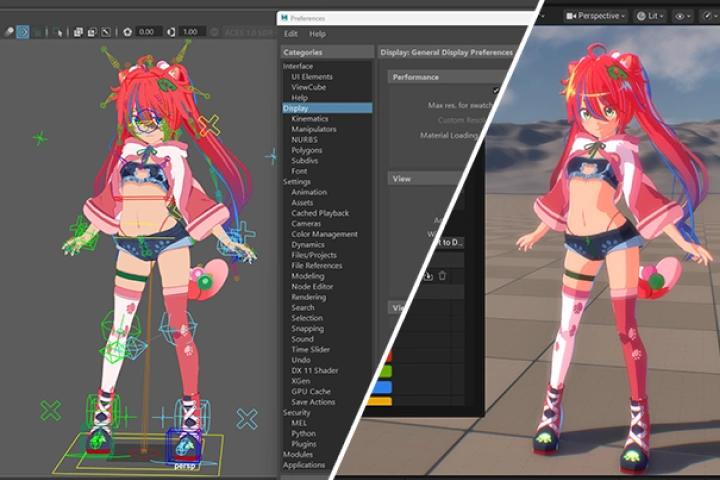Open the Edit menu in Preferences

click(291, 34)
